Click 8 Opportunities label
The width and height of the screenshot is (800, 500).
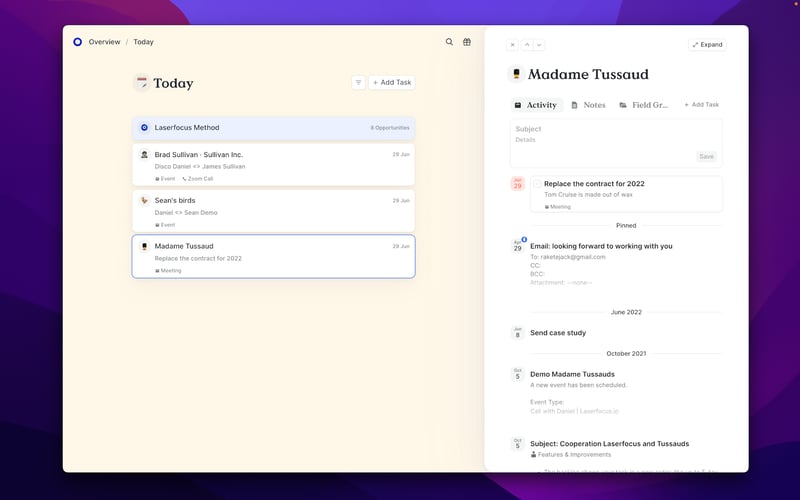tap(390, 128)
